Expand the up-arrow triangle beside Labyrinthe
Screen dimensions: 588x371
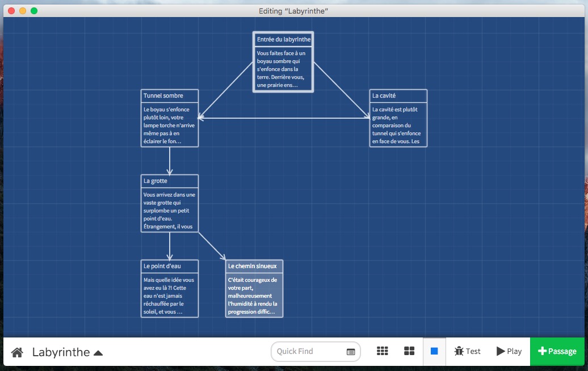[98, 353]
